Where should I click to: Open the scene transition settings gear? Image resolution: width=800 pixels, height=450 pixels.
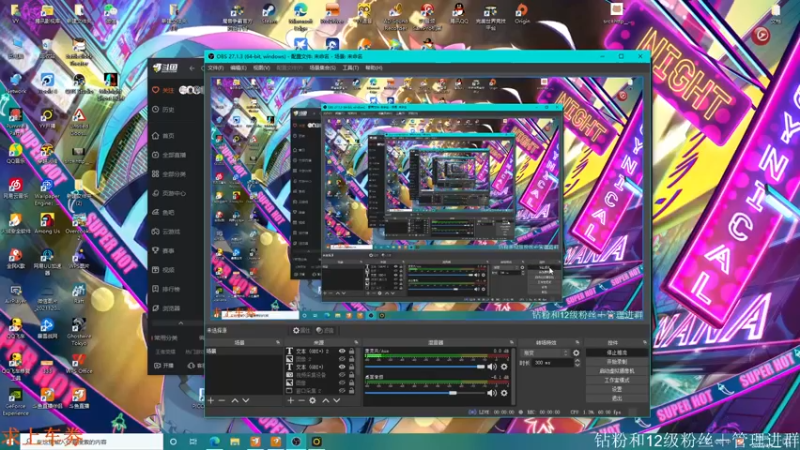click(576, 353)
